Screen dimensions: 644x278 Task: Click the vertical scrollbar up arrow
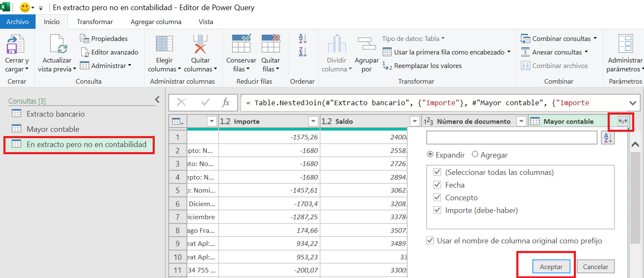point(635,144)
